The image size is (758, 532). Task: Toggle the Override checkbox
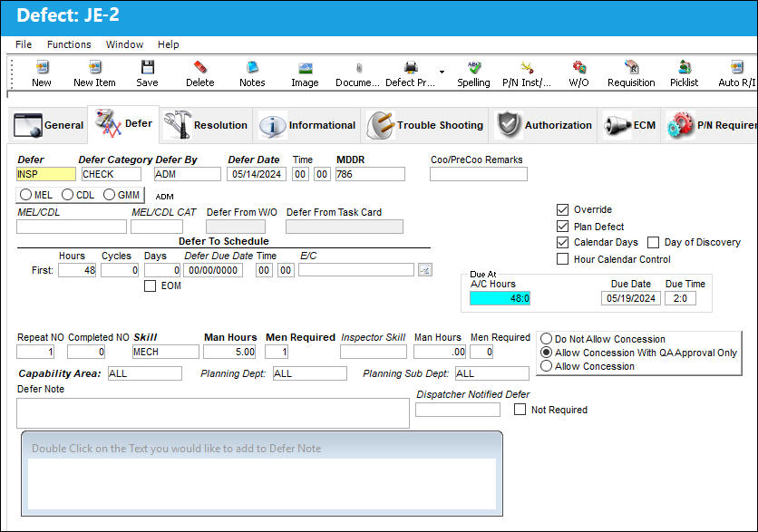(562, 209)
